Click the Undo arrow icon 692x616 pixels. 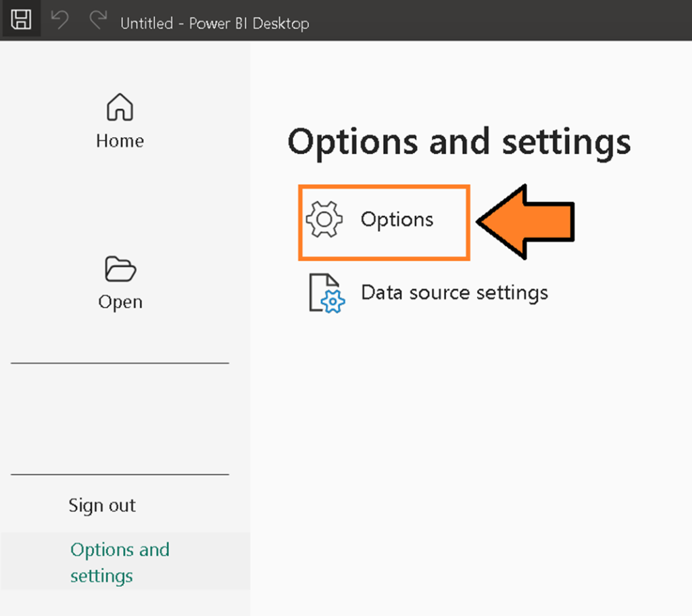[59, 20]
